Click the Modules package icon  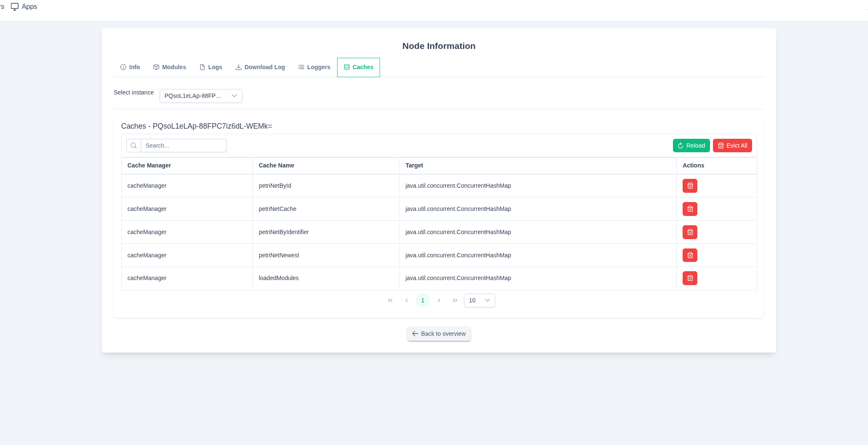click(x=155, y=67)
